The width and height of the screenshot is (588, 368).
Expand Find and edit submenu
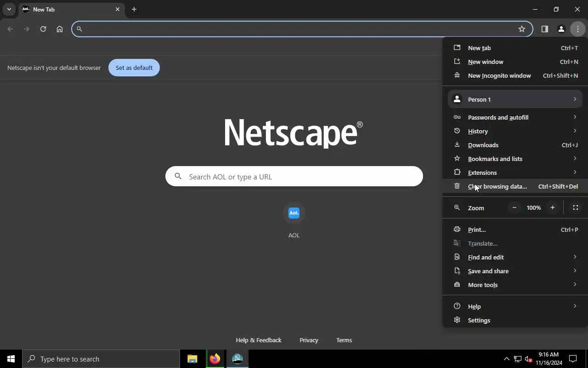pyautogui.click(x=515, y=257)
